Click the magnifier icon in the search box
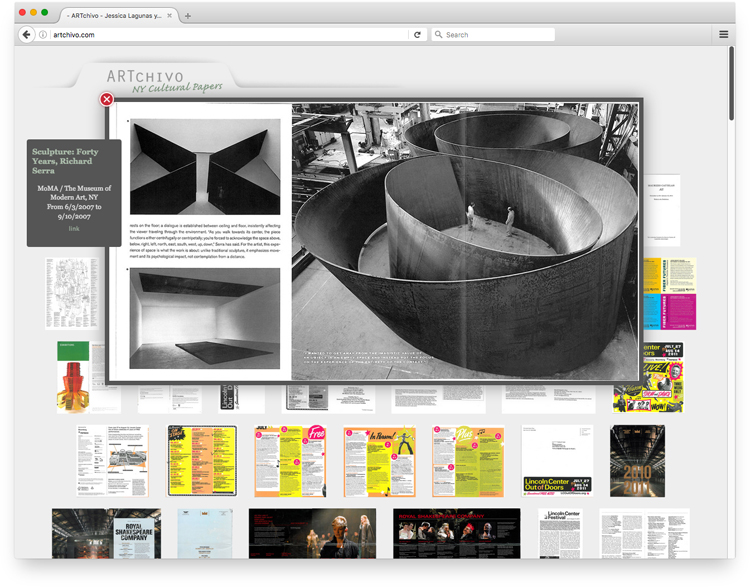This screenshot has width=750, height=587. [x=438, y=34]
